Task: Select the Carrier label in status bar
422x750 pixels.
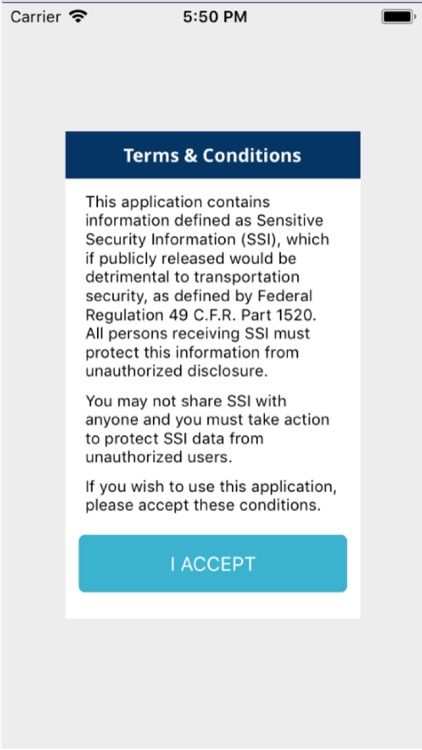Action: point(35,17)
